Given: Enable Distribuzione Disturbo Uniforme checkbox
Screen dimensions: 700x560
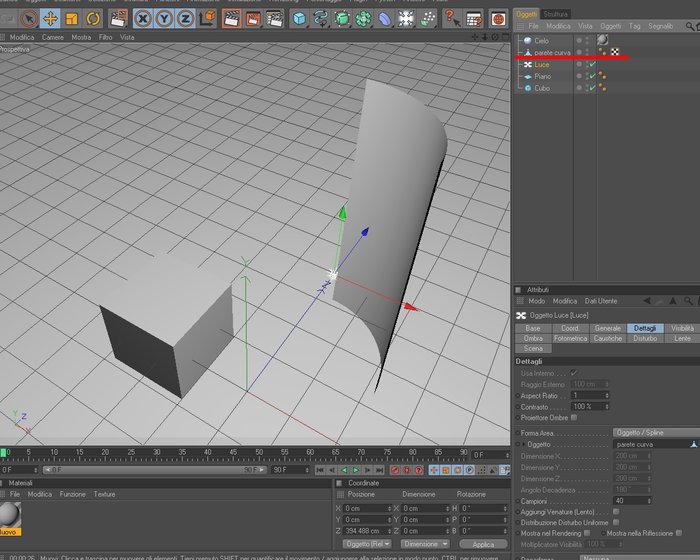Looking at the screenshot, I should (x=616, y=522).
